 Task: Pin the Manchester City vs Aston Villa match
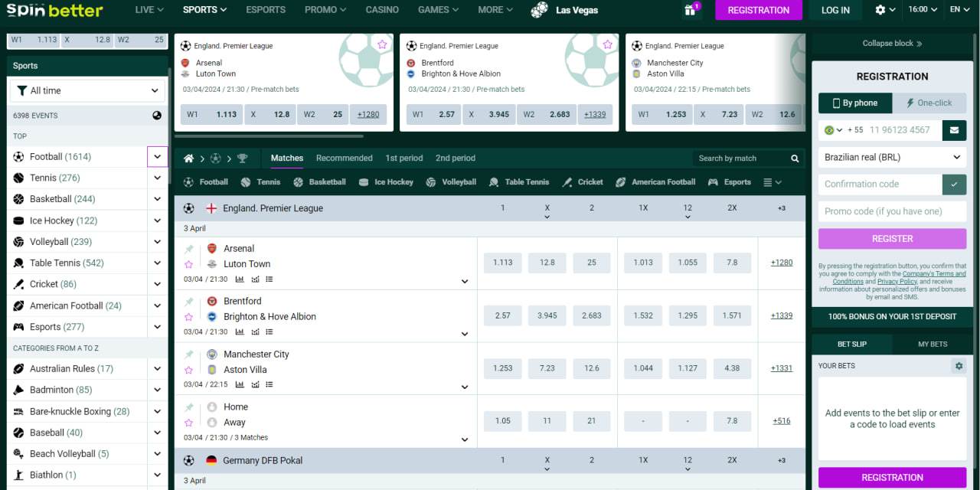(188, 354)
